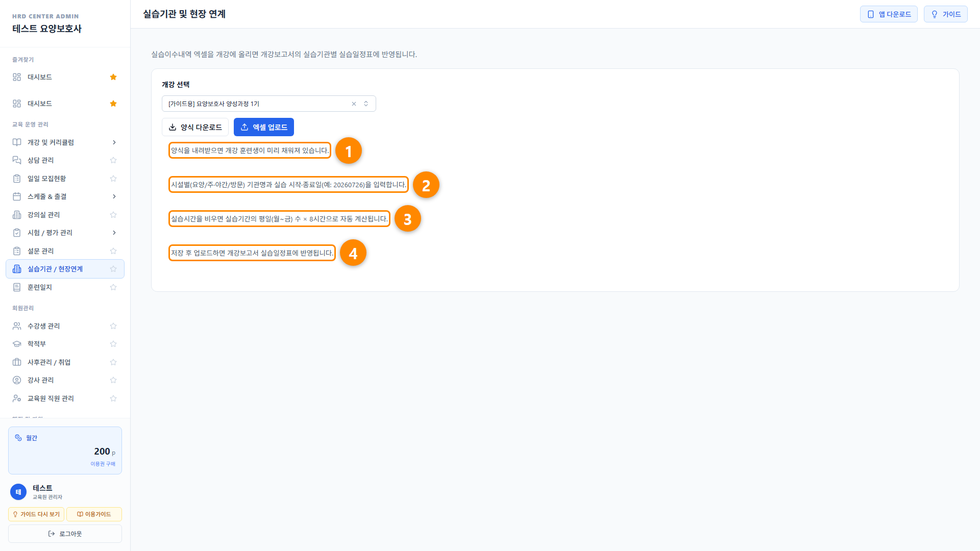Click the 이용권 구매 link
Viewport: 980px width, 551px height.
coord(103,464)
